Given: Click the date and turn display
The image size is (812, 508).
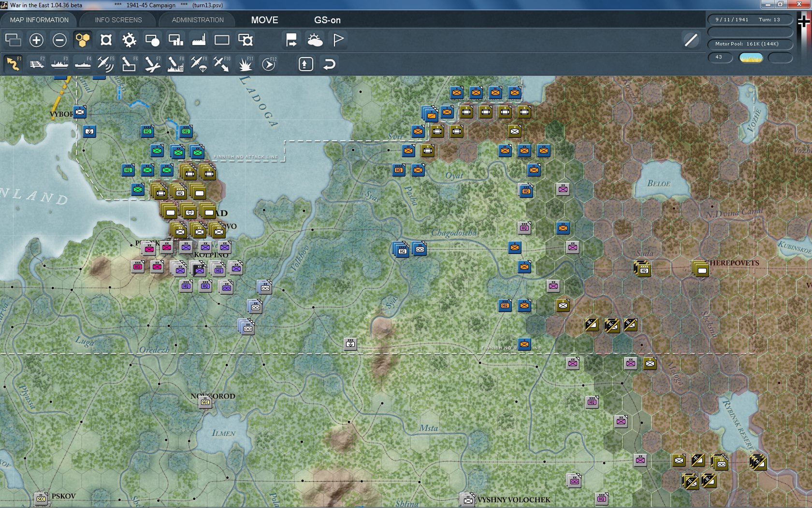Looking at the screenshot, I should click(x=750, y=20).
